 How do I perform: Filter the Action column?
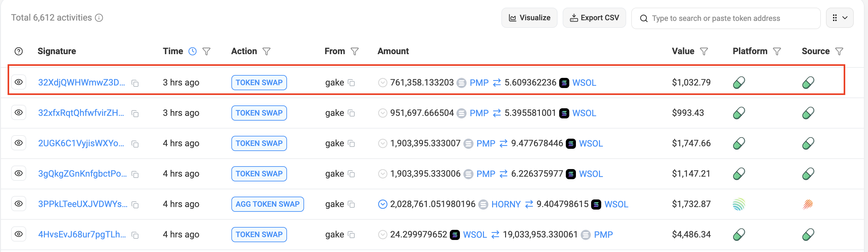point(266,51)
